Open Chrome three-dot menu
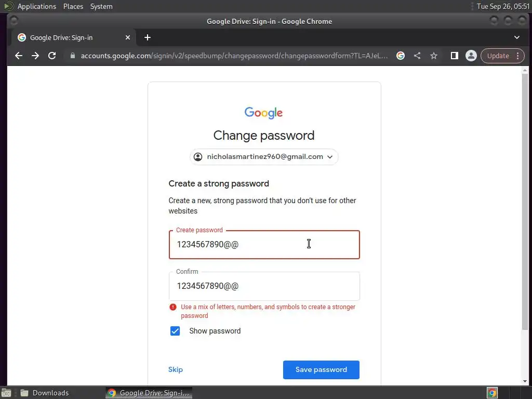 pos(518,56)
